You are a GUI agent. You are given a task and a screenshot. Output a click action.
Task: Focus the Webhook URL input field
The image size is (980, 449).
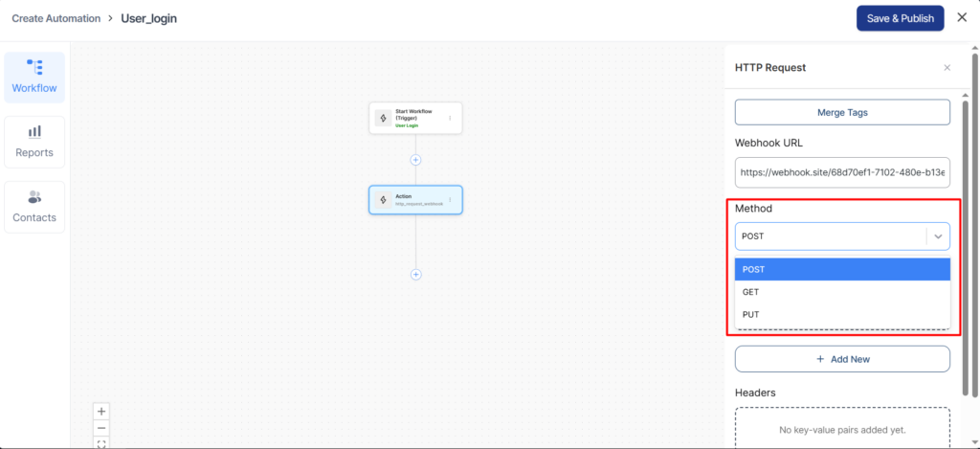pyautogui.click(x=842, y=173)
